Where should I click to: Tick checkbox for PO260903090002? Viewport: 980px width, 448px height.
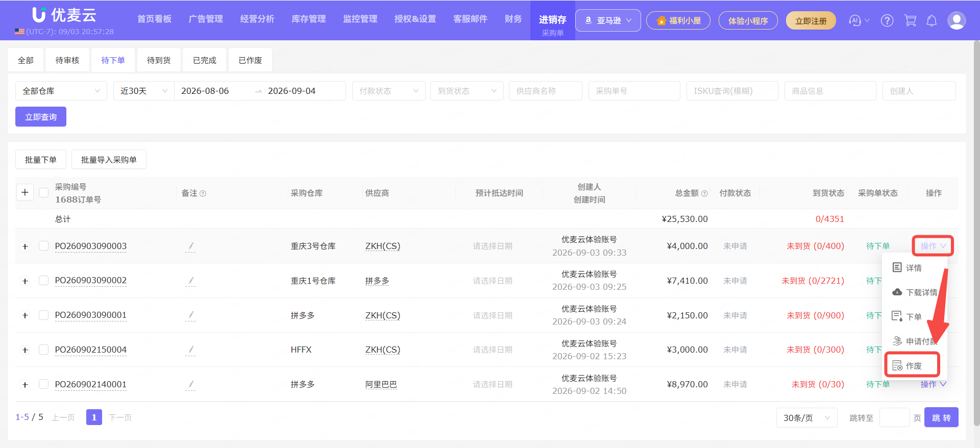[44, 281]
